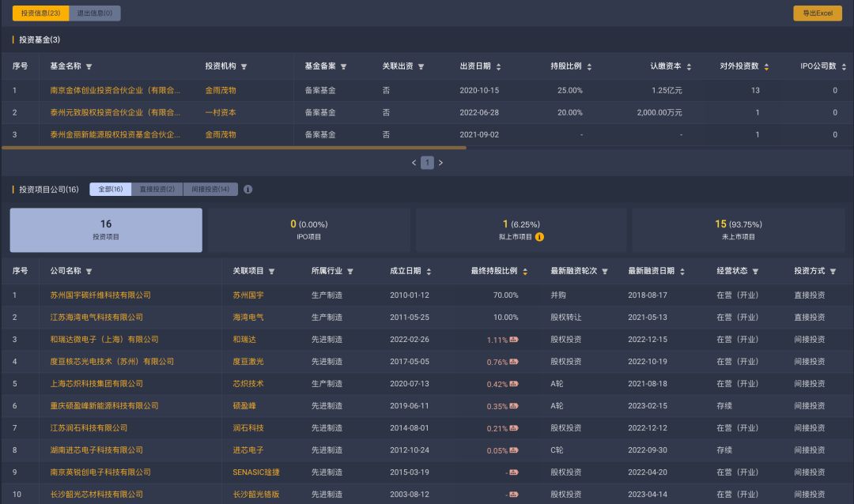The height and width of the screenshot is (504, 854).
Task: Go to next page of fund list
Action: [440, 162]
